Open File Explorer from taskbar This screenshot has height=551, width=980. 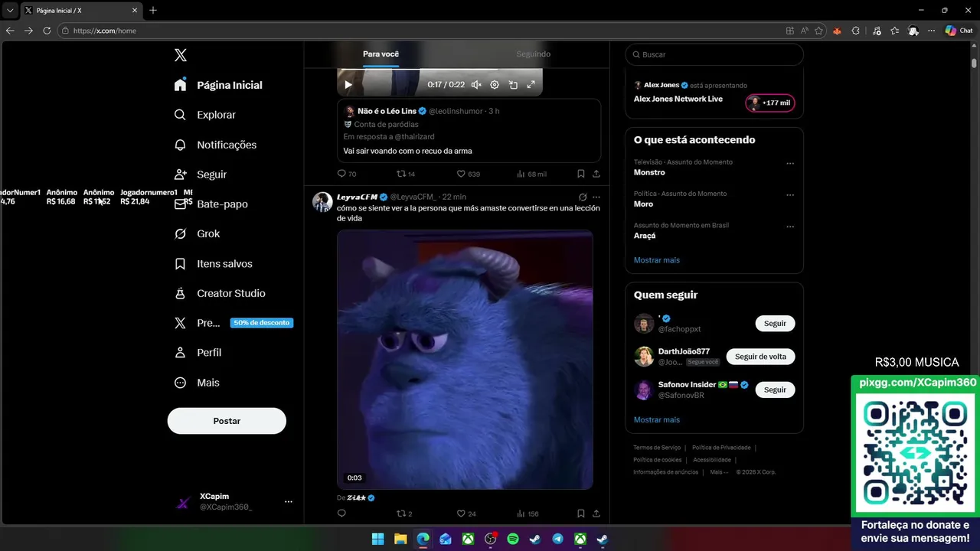click(400, 539)
